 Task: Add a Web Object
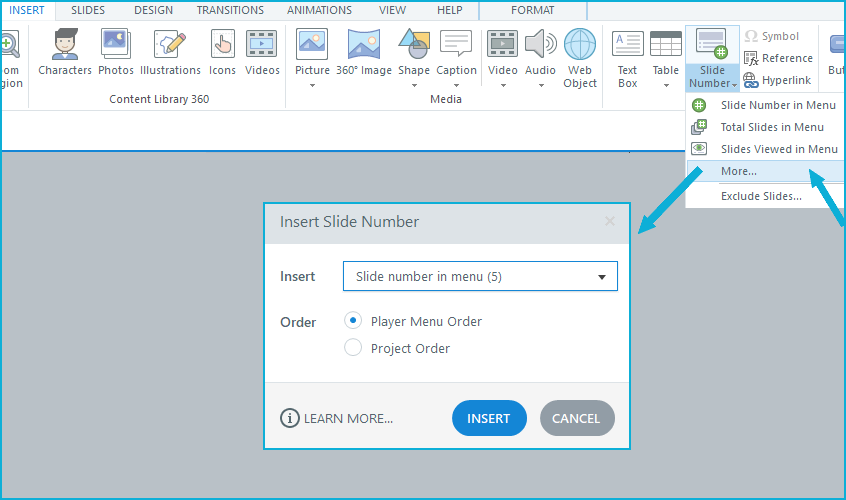pos(580,58)
